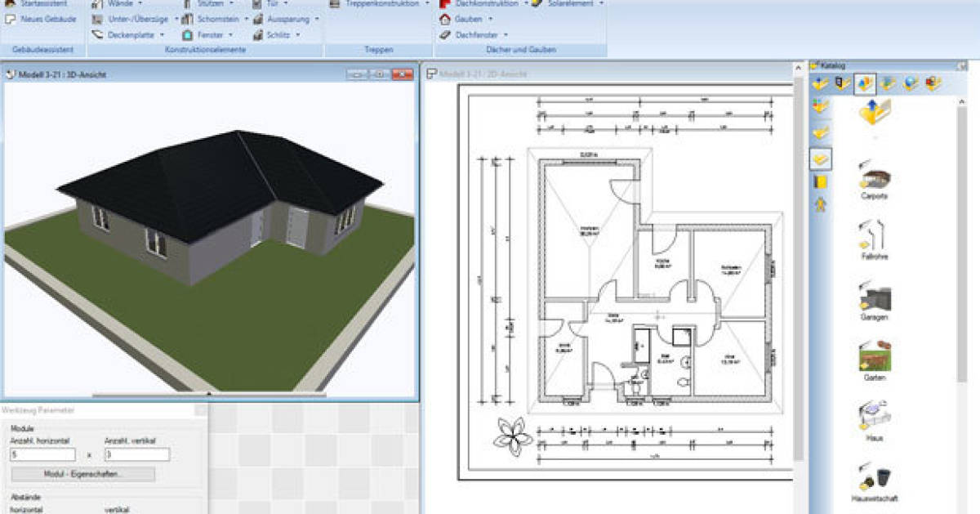
Task: Select the Dachfenster roof window icon
Action: click(445, 34)
